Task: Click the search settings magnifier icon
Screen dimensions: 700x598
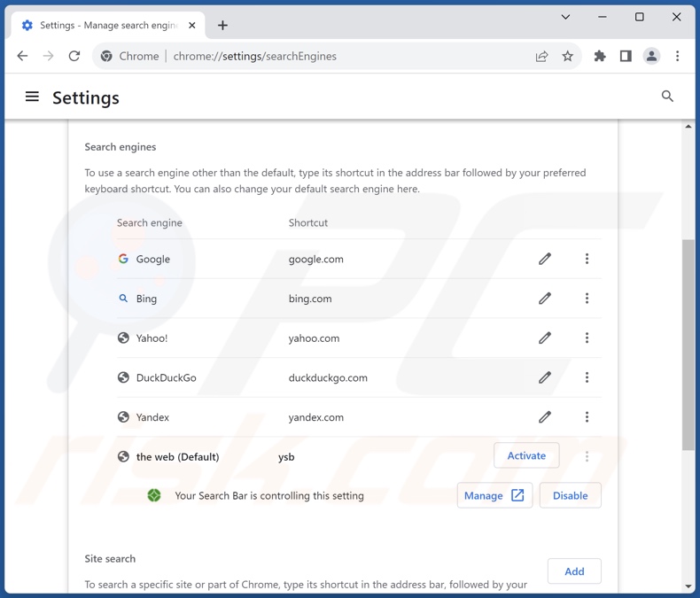Action: tap(667, 97)
